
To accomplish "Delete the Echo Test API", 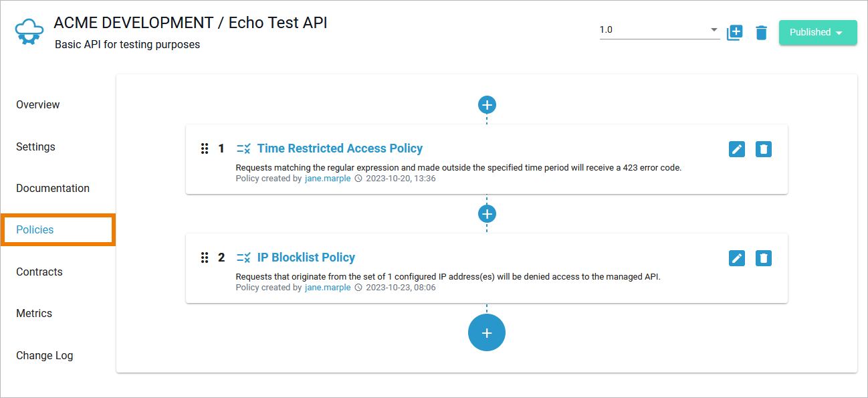I will click(761, 32).
